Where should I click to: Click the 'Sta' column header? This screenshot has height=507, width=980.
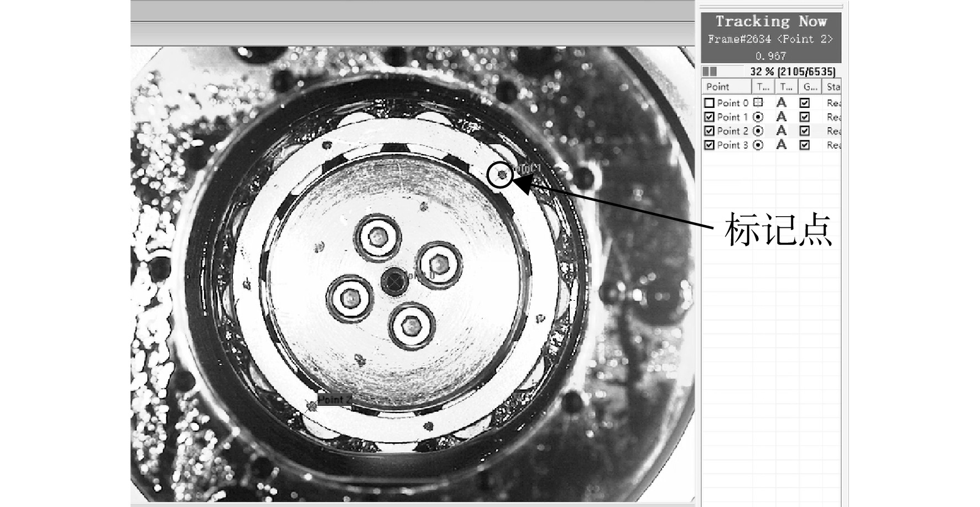(x=832, y=87)
